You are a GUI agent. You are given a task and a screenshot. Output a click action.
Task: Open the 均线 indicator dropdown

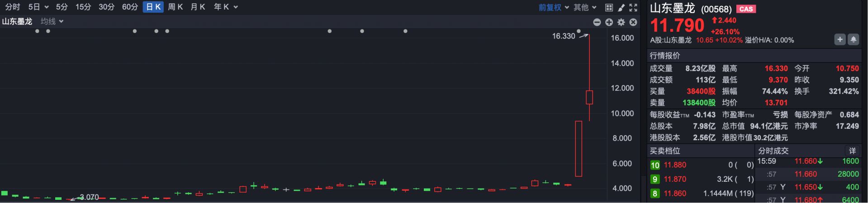(52, 21)
